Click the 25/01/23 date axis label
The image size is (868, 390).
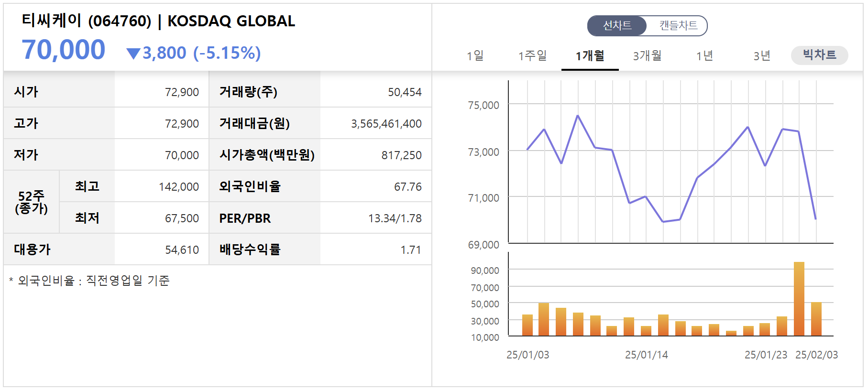766,355
